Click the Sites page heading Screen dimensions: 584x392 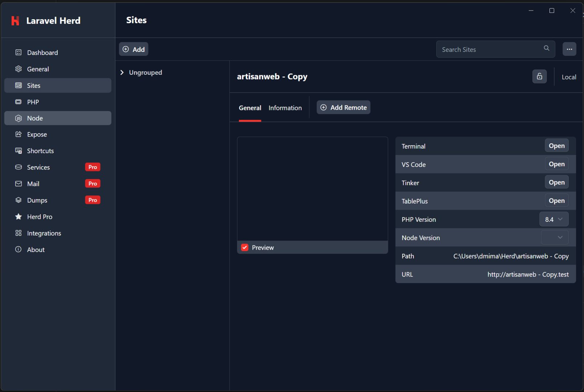pos(136,20)
